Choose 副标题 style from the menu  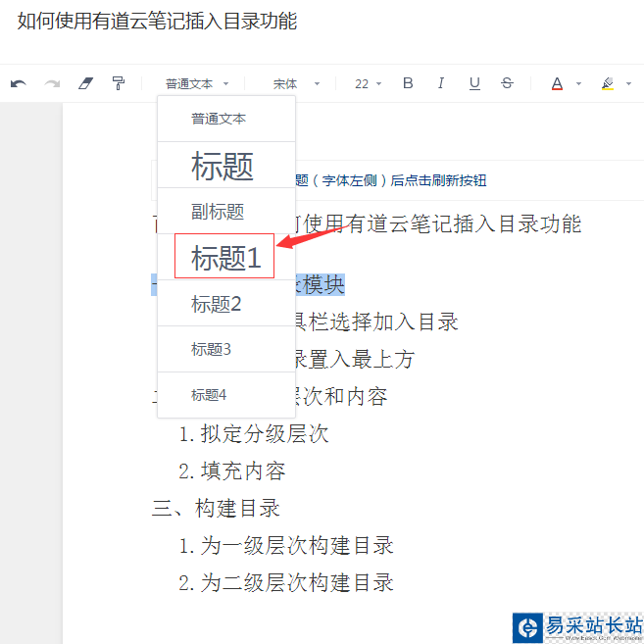pos(226,211)
